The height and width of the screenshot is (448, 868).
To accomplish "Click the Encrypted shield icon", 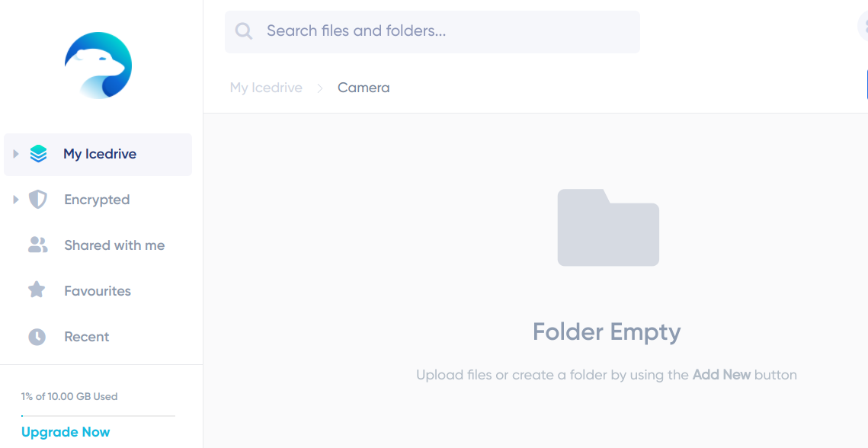I will pos(37,200).
